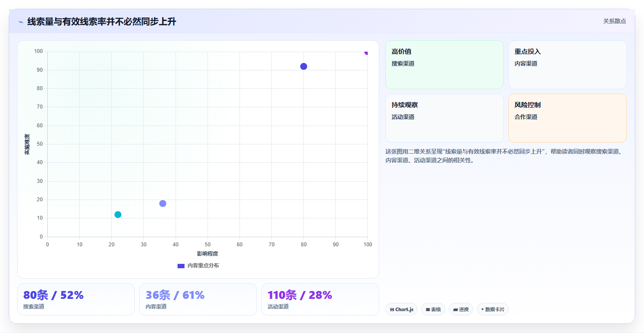The width and height of the screenshot is (644, 333).
Task: Click the y-axis tick label 100
Action: coord(39,52)
